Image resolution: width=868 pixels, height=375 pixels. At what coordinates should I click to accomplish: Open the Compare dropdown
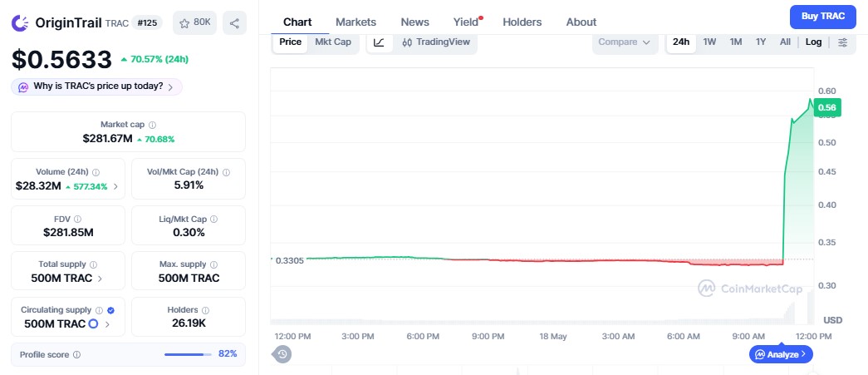coord(624,42)
